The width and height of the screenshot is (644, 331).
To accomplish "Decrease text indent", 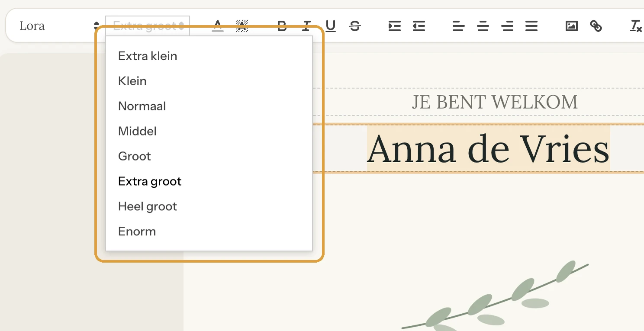I will (419, 26).
